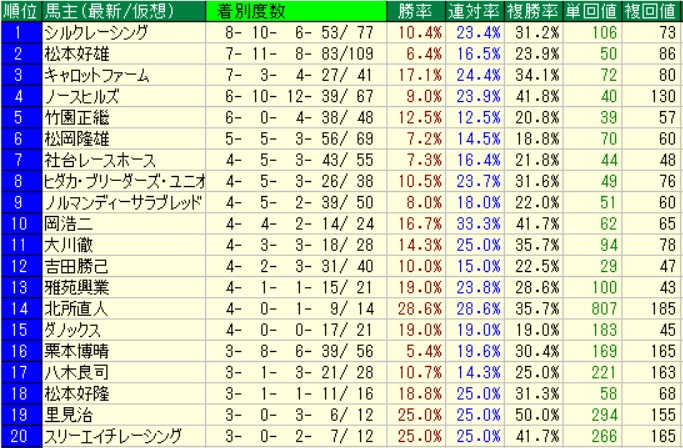
Task: Select owner キャロットファーム
Action: [97, 75]
